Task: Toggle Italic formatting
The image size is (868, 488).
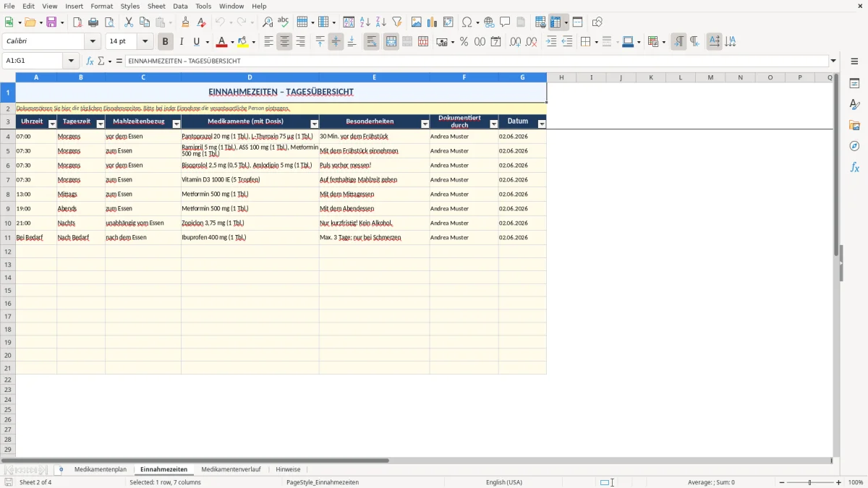Action: tap(182, 42)
